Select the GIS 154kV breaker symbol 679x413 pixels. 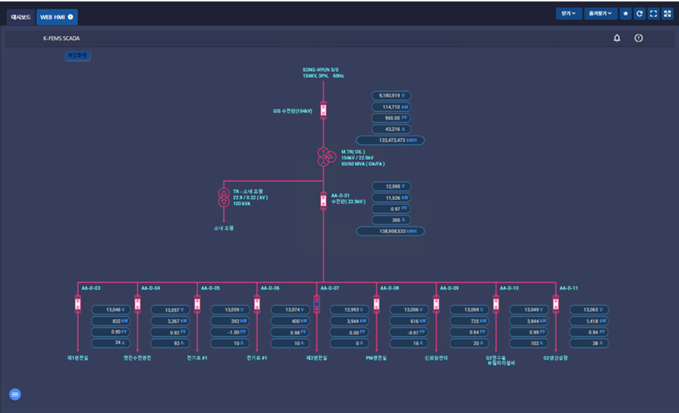323,110
